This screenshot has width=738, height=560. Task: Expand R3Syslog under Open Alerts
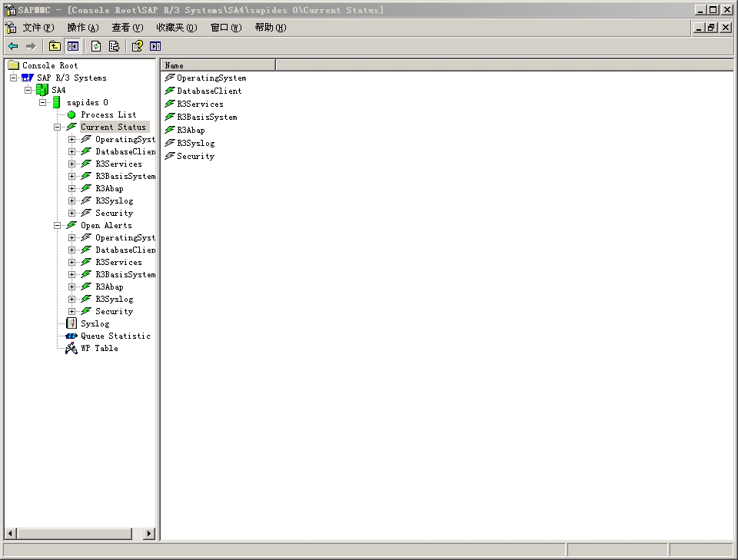(x=72, y=299)
